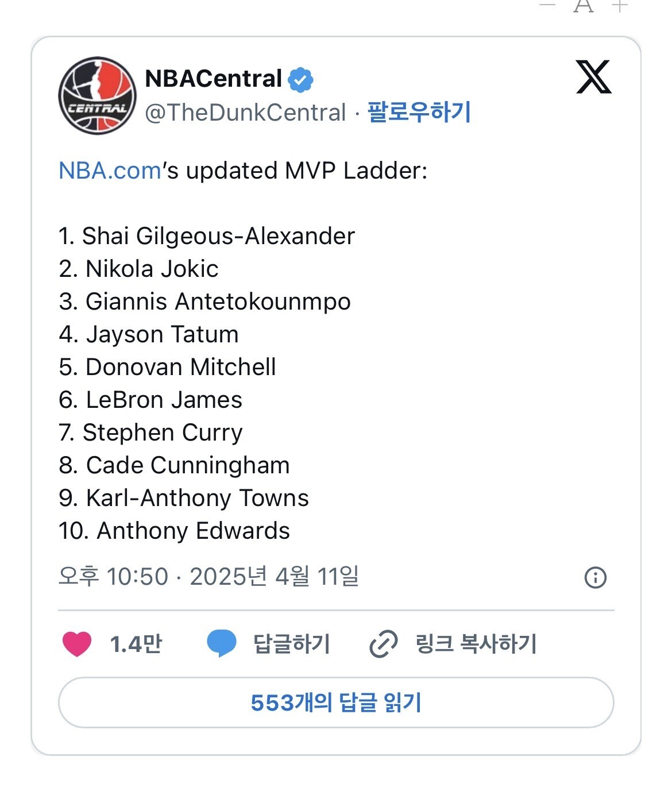
Task: Open the tweet info icon
Action: point(595,577)
